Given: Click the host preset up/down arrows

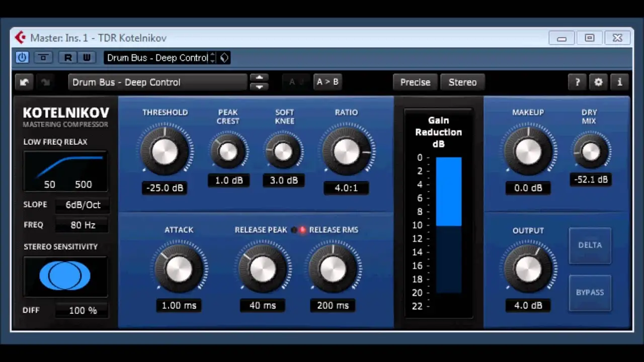Looking at the screenshot, I should tap(213, 58).
